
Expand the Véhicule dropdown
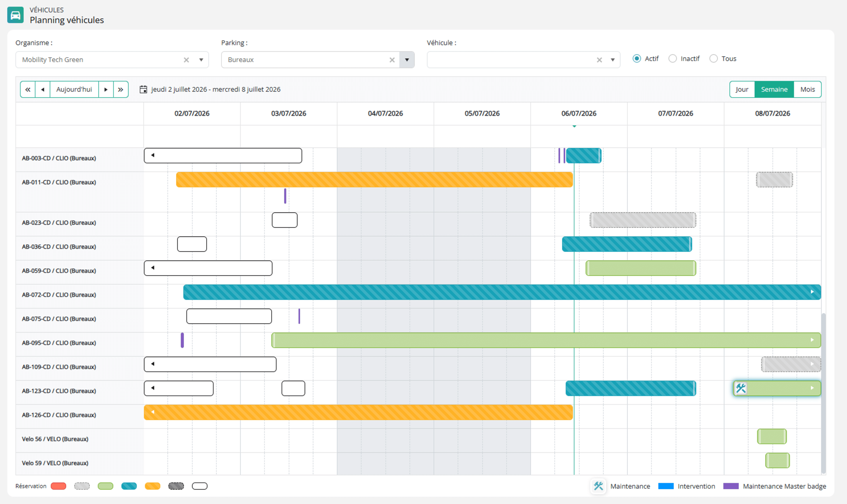pos(613,60)
